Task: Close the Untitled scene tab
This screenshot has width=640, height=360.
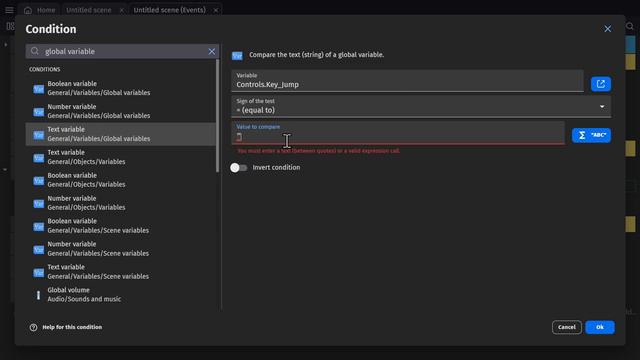Action: [122, 10]
